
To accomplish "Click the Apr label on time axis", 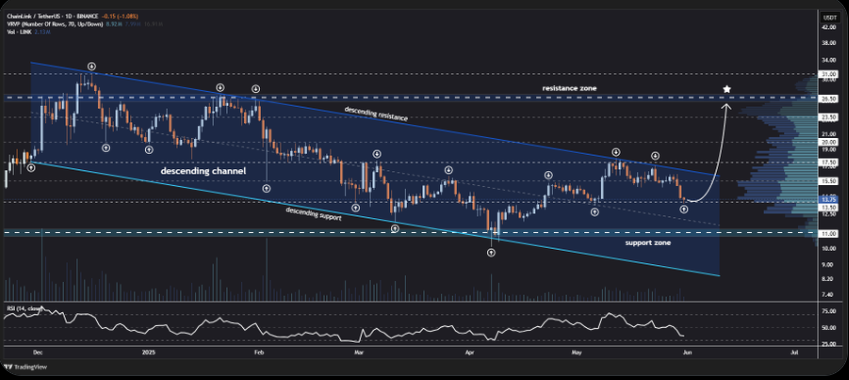I will (469, 353).
